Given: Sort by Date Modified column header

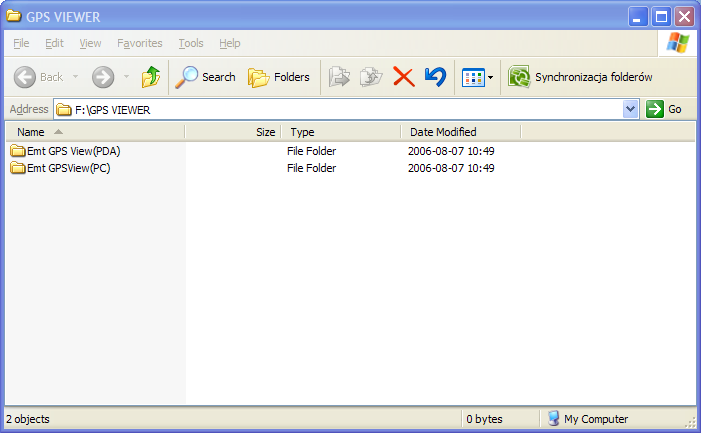Looking at the screenshot, I should pyautogui.click(x=460, y=132).
